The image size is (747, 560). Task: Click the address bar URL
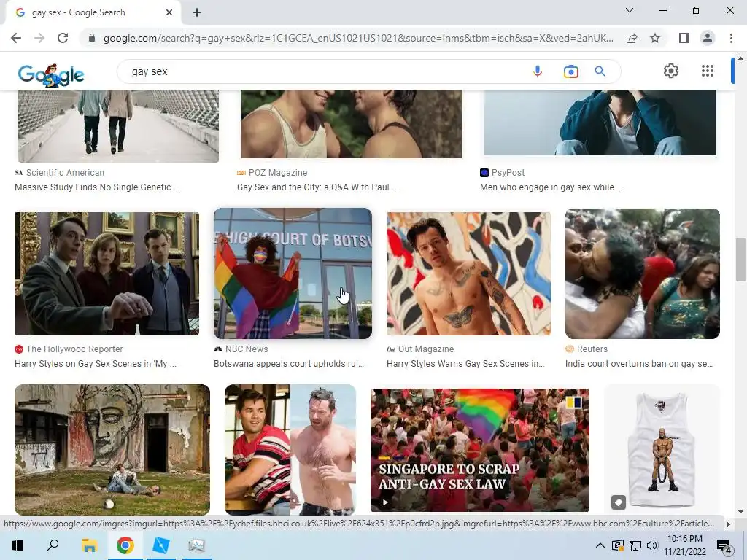point(358,38)
